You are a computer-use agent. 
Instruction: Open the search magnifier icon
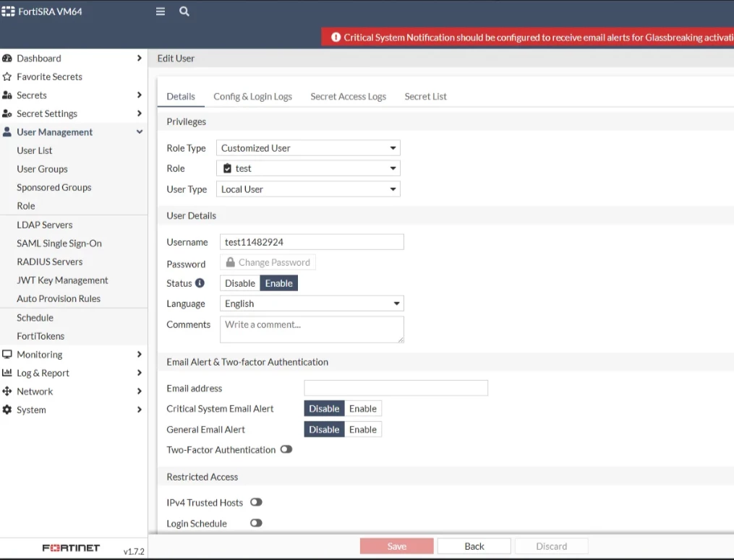(x=184, y=12)
